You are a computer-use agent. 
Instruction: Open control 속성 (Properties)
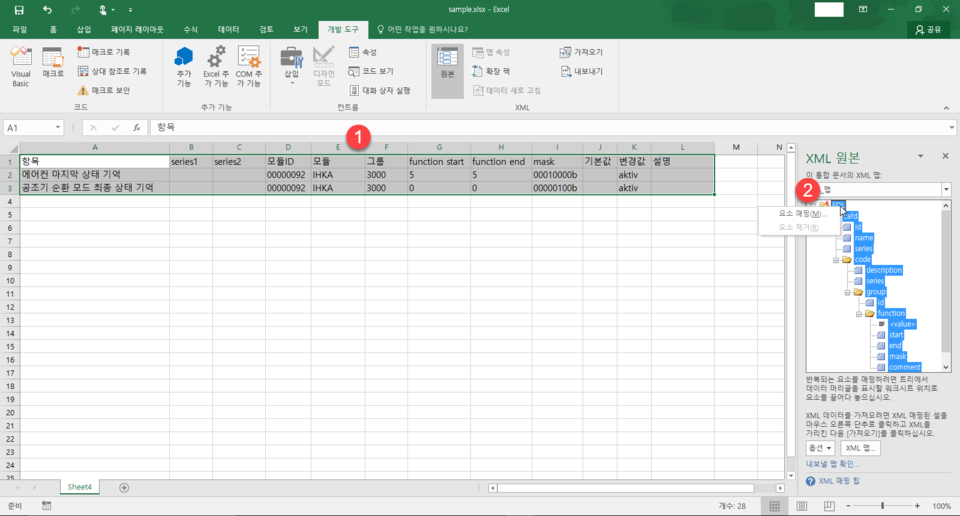tap(363, 53)
